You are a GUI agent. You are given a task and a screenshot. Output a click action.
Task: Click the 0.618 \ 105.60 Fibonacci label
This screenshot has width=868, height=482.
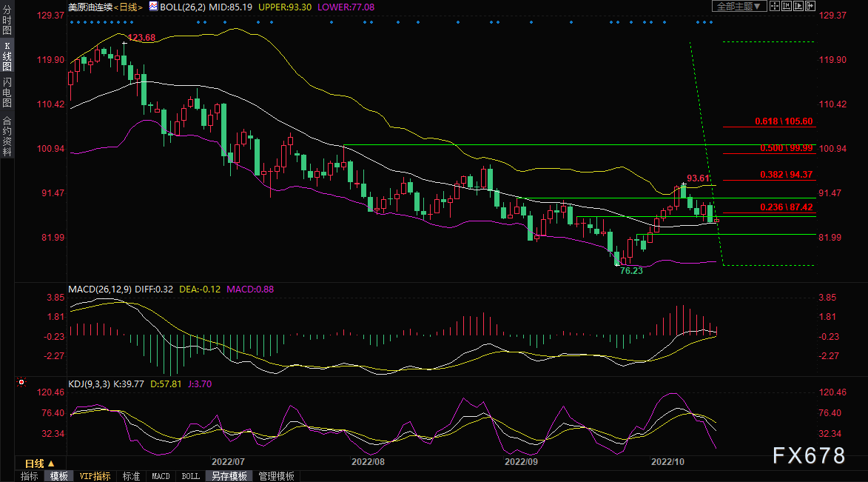(x=784, y=121)
